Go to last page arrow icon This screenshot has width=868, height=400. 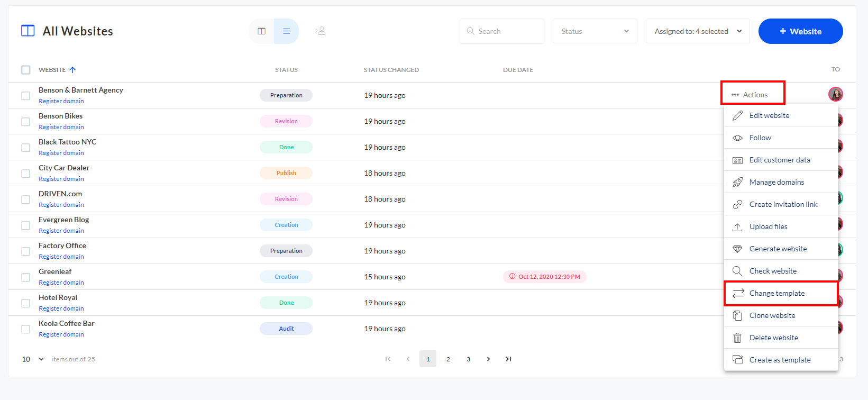508,359
